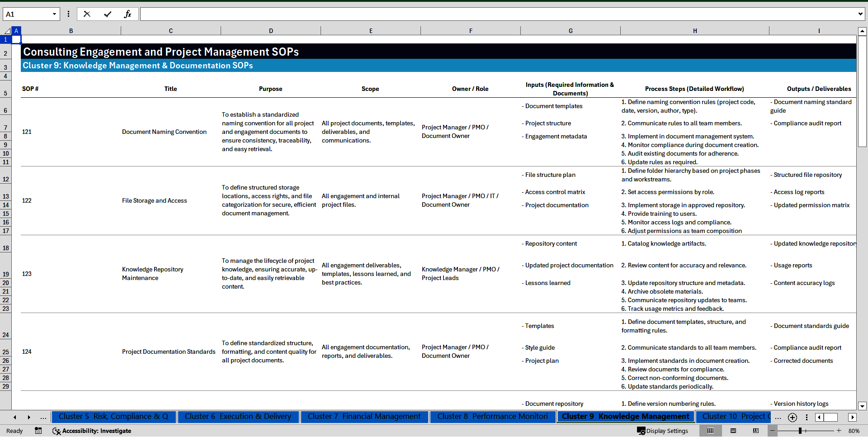Screen dimensions: 868x437
Task: Click the next-sheet navigation arrow
Action: pos(29,418)
